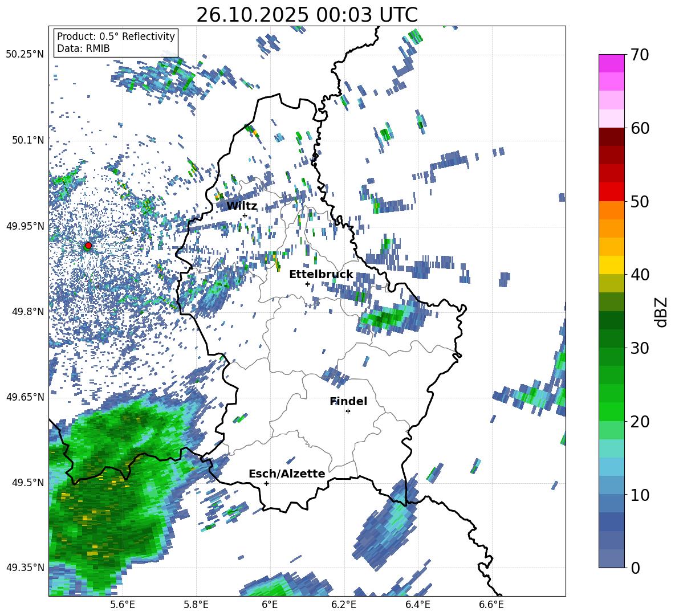Click the 49.35°N latitude label

click(x=25, y=568)
